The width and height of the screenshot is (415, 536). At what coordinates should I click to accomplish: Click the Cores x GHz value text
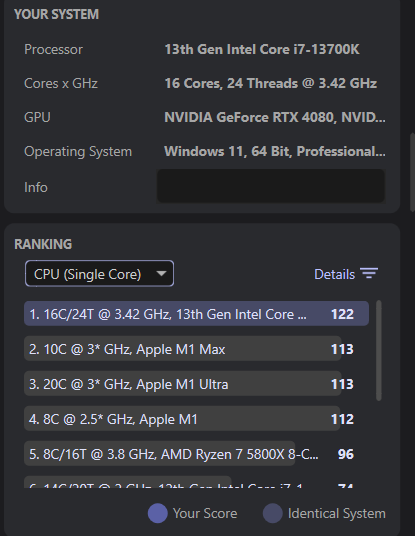(x=271, y=83)
